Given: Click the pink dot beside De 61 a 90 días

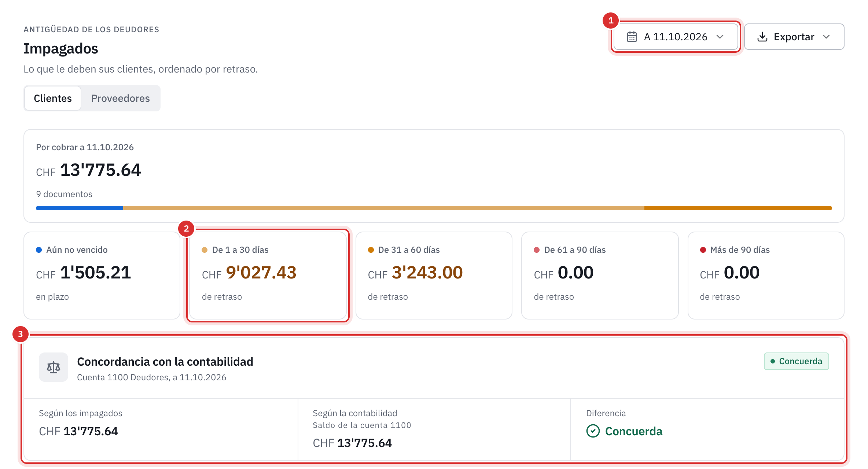Looking at the screenshot, I should (x=537, y=250).
